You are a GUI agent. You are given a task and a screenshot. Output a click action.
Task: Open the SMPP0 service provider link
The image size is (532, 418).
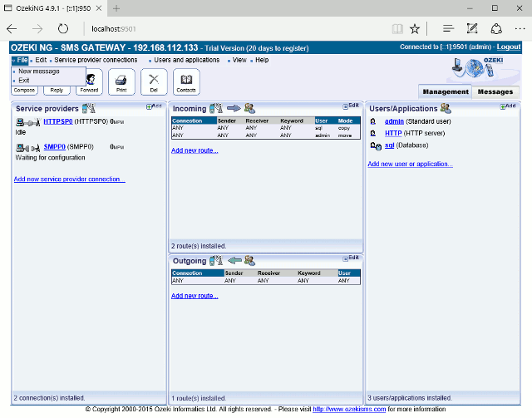pyautogui.click(x=54, y=146)
